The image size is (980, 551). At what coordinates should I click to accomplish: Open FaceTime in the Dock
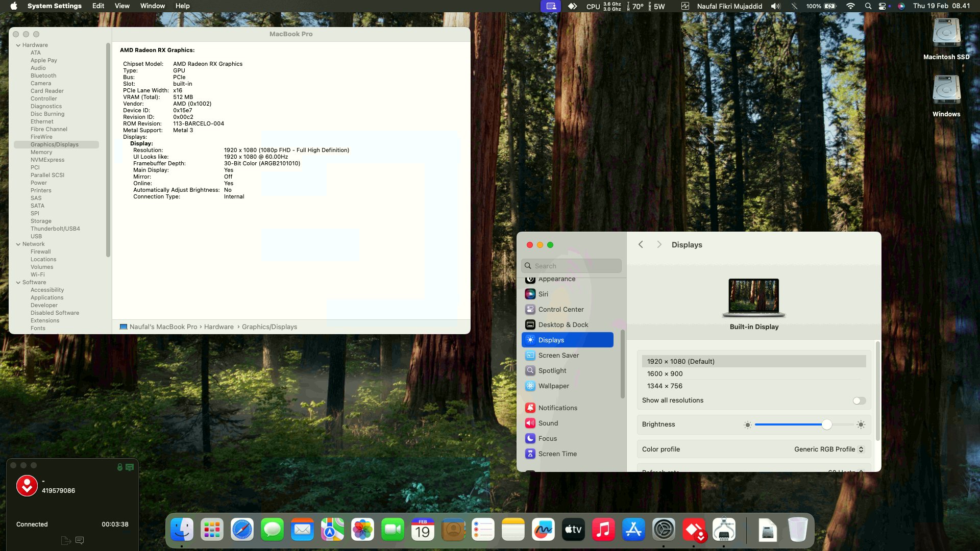[393, 530]
